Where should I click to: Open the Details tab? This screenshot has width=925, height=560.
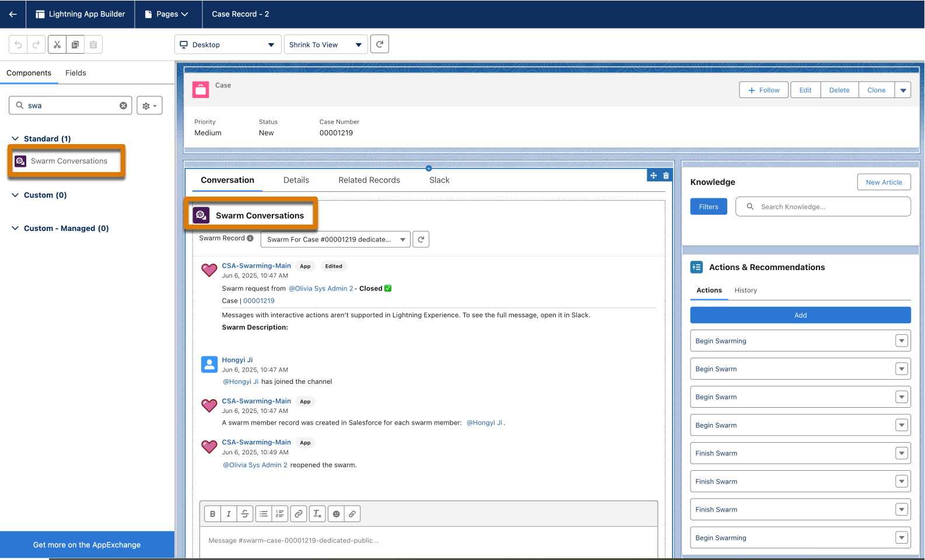point(296,180)
